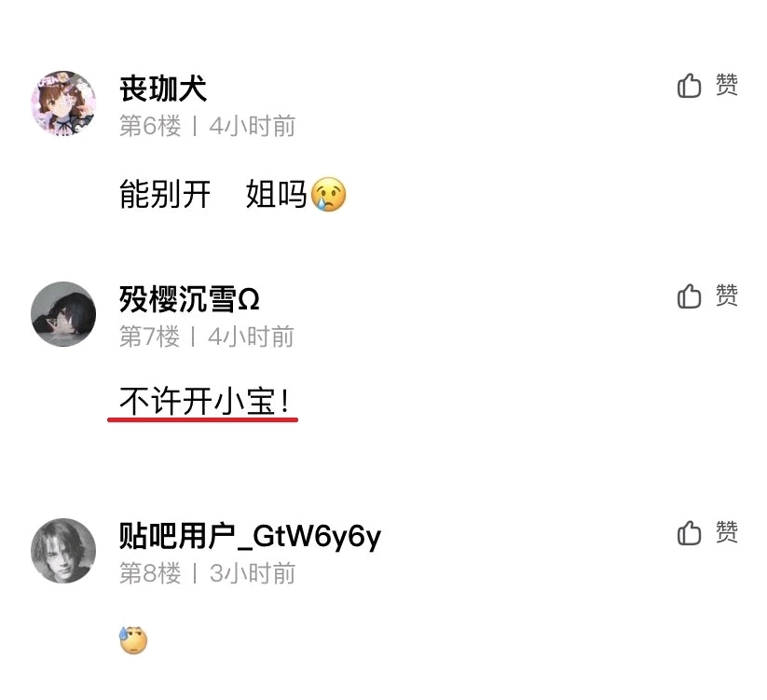Select the underlined comment 不许开小宝!
The image size is (767, 700).
pyautogui.click(x=204, y=401)
